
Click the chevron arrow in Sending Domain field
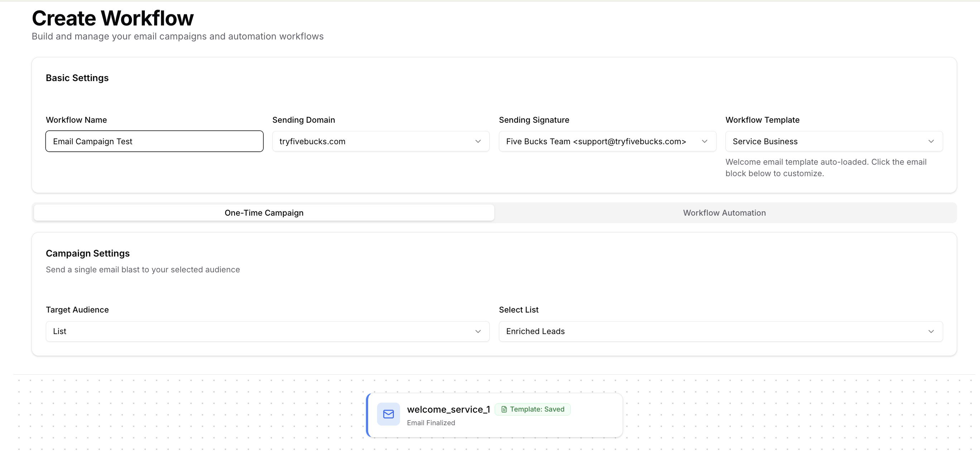(478, 141)
